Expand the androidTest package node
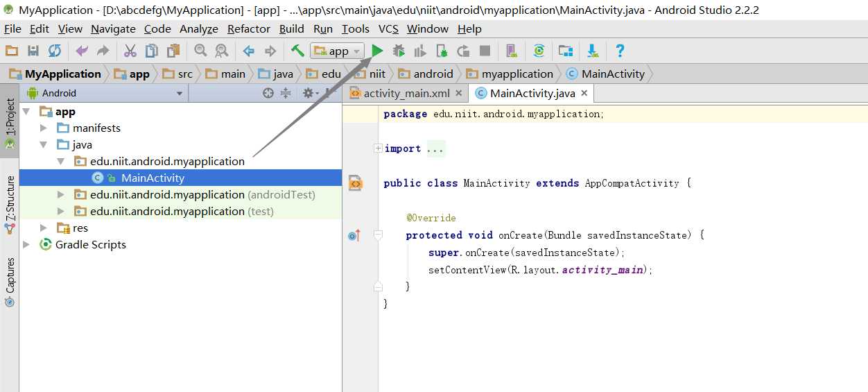Viewport: 868px width, 392px height. pyautogui.click(x=61, y=195)
